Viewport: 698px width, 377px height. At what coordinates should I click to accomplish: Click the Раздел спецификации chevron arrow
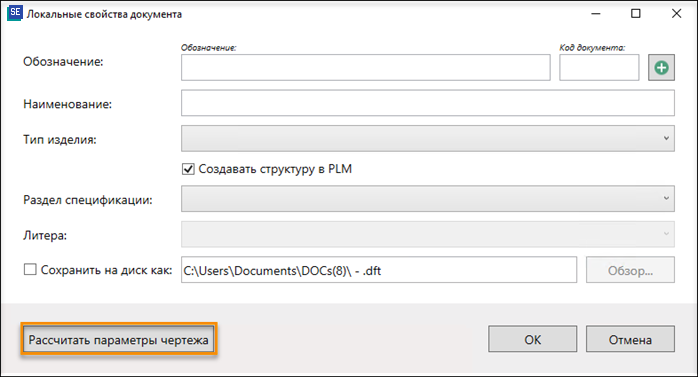(666, 199)
